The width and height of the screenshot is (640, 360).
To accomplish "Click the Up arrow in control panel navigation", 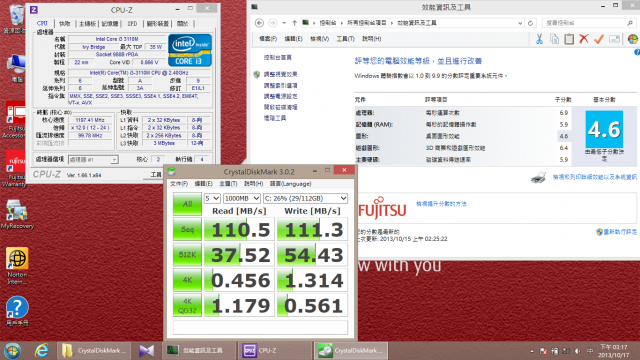I will coord(294,23).
